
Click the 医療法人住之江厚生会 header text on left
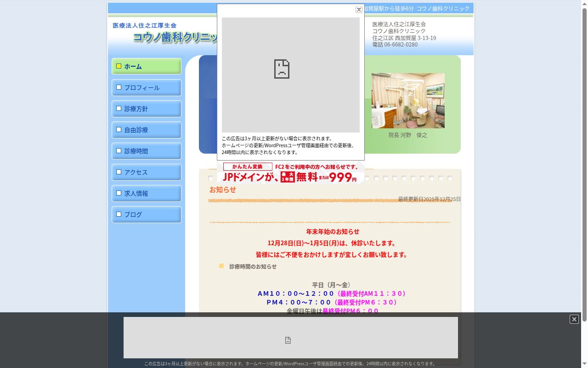click(145, 25)
